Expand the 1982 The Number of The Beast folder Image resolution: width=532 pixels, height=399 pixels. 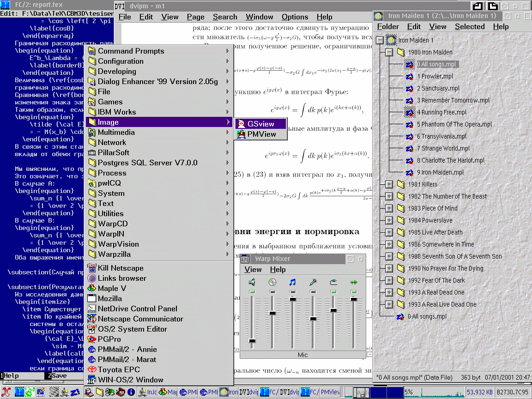(x=389, y=196)
